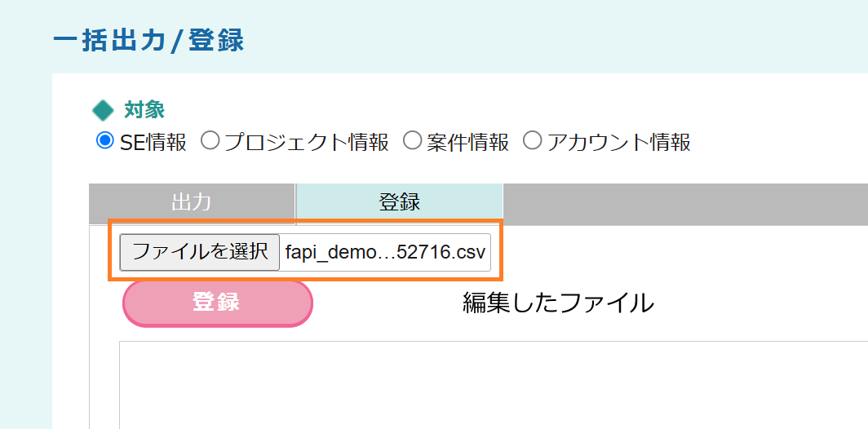The height and width of the screenshot is (429, 868).
Task: Click the 一括出力/登録 page title
Action: [x=148, y=40]
